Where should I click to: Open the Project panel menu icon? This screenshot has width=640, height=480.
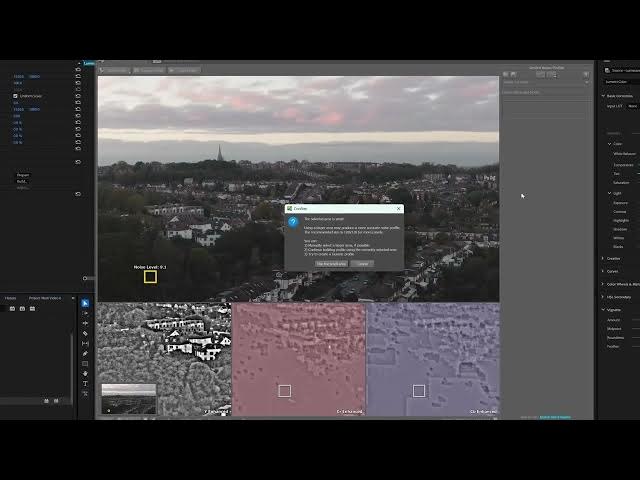(x=73, y=298)
